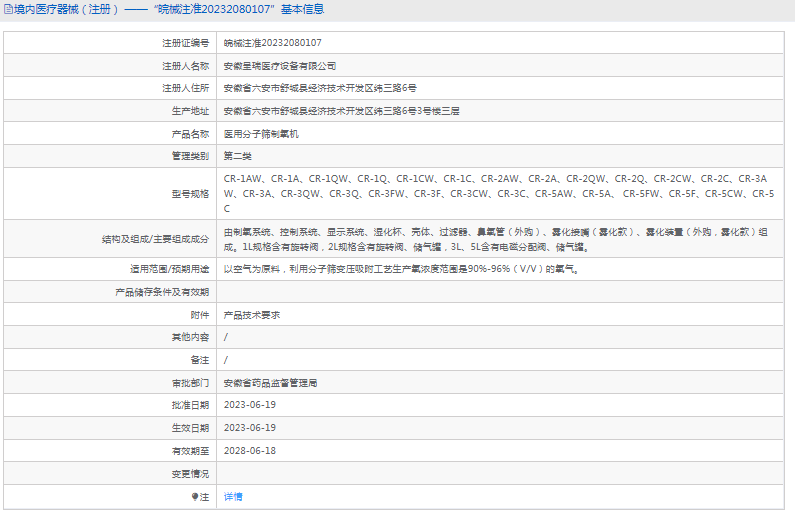The height and width of the screenshot is (517, 795).
Task: Click the 其他内容 label
Action: 190,337
